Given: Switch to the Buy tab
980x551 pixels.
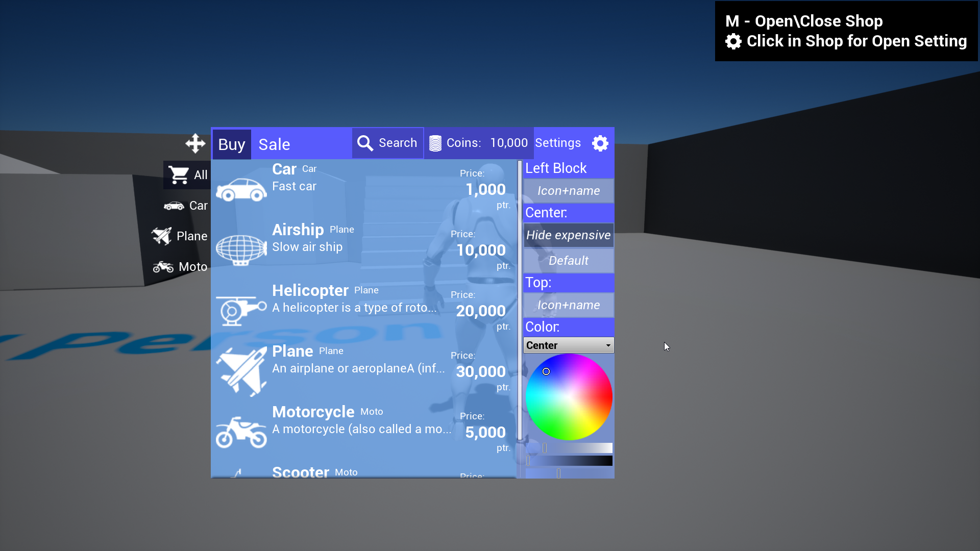Looking at the screenshot, I should click(x=232, y=144).
